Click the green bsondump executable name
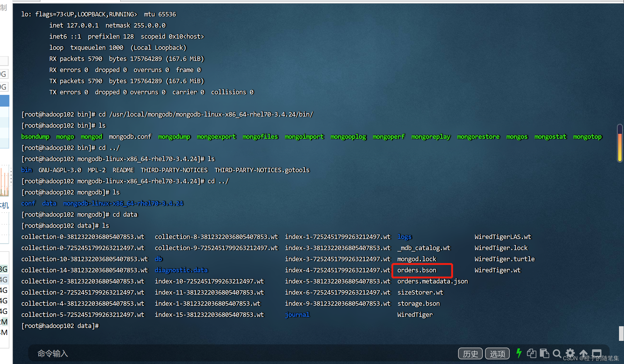Screen dimensions: 624x364 pyautogui.click(x=35, y=136)
